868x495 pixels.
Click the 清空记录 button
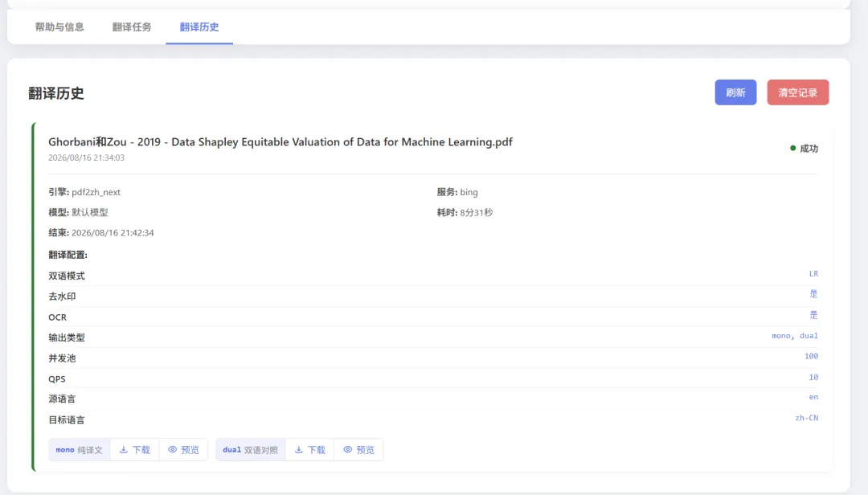pyautogui.click(x=798, y=92)
